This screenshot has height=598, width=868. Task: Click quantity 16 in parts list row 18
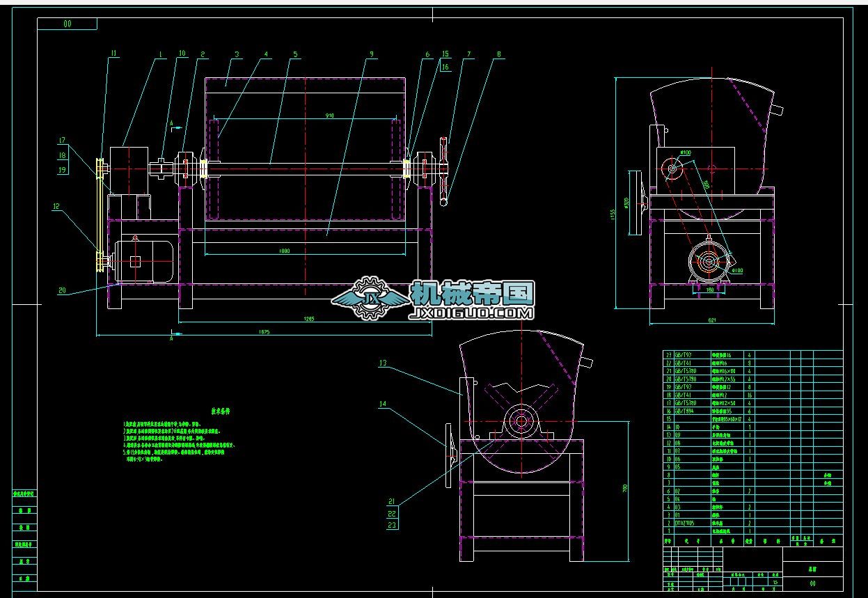coord(750,395)
